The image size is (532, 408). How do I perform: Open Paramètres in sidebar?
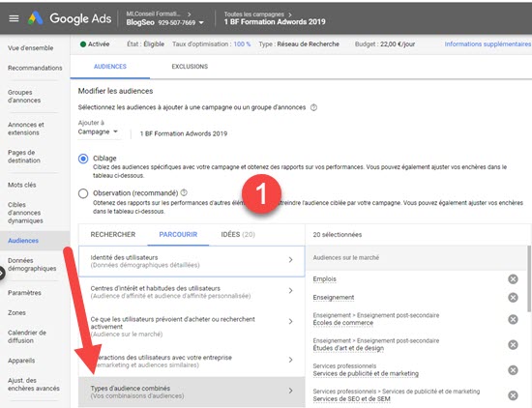(x=24, y=293)
